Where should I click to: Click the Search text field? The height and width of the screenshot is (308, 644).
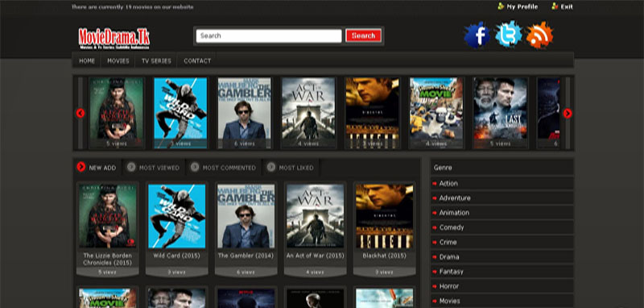tap(269, 35)
